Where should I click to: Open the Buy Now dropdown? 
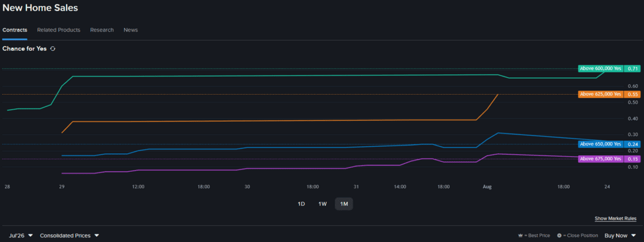pyautogui.click(x=620, y=236)
